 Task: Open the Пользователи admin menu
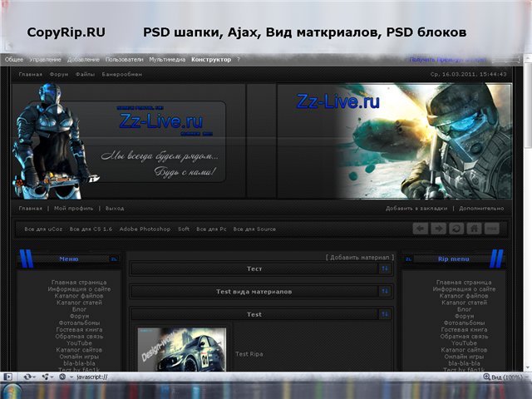click(x=124, y=59)
